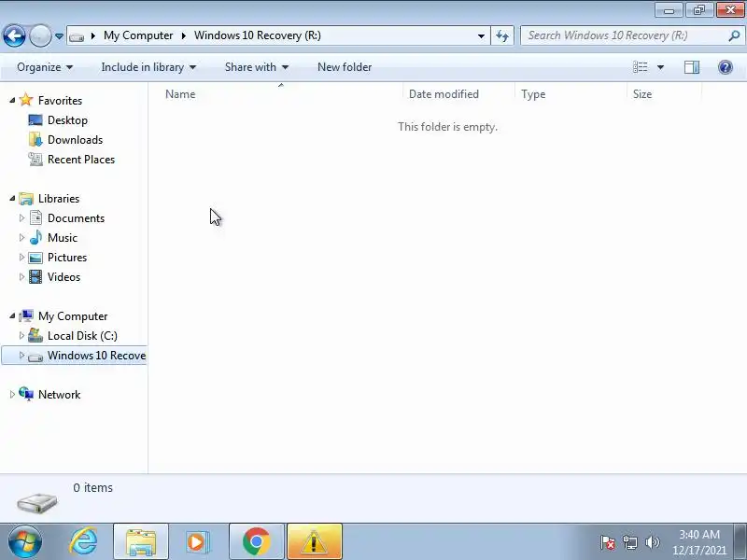The width and height of the screenshot is (747, 560).
Task: Open the Videos library
Action: click(63, 276)
